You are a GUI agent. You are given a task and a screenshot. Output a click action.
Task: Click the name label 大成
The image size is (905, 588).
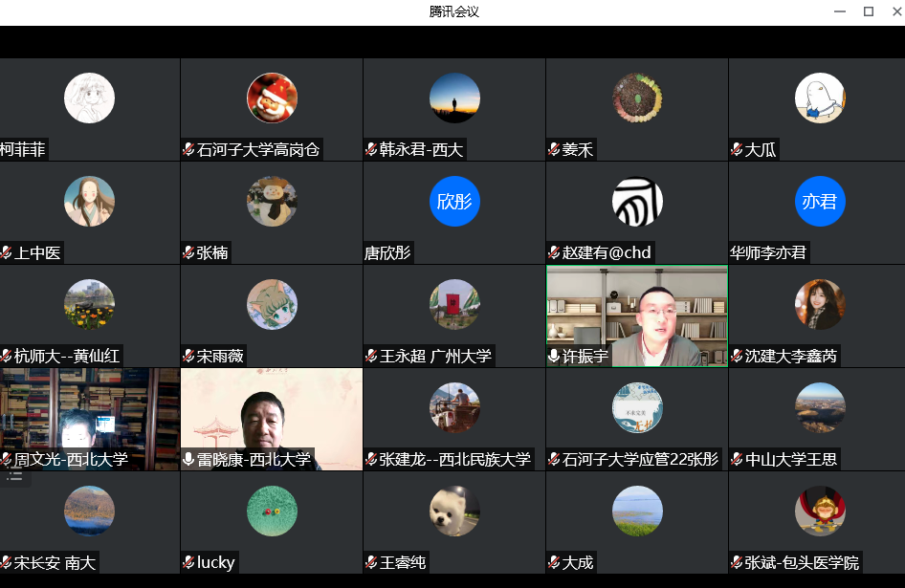tap(578, 562)
